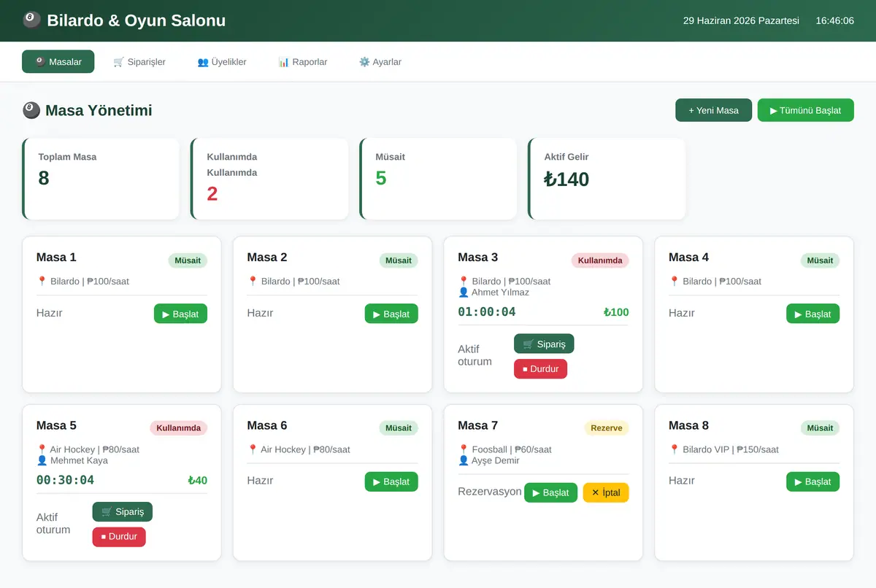Image resolution: width=876 pixels, height=588 pixels.
Task: Open the Raporlar tab
Action: (x=303, y=62)
